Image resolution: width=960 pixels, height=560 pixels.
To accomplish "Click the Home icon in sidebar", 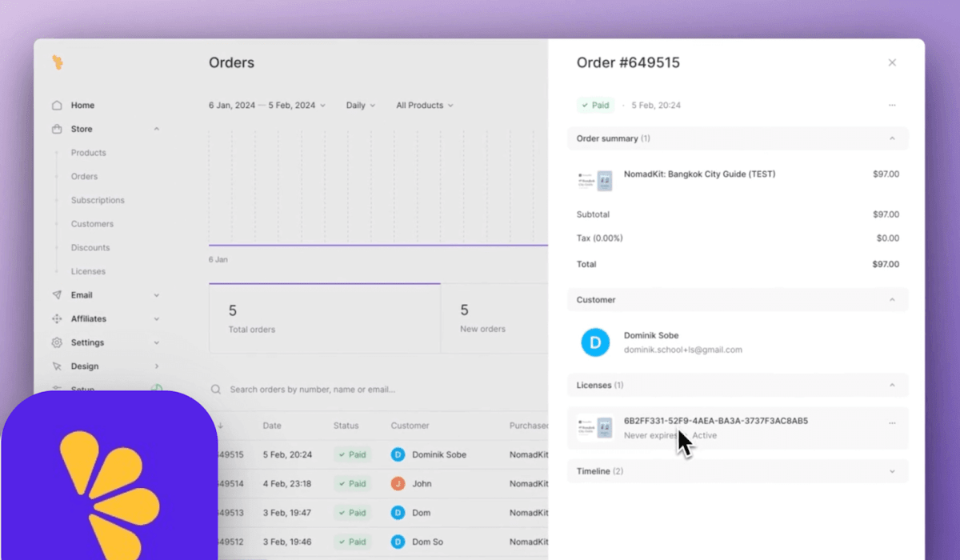I will [x=57, y=106].
